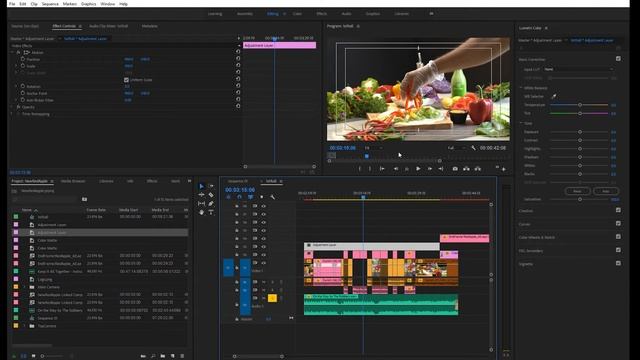Select the Pen tool
This screenshot has width=640, height=360.
[x=211, y=203]
